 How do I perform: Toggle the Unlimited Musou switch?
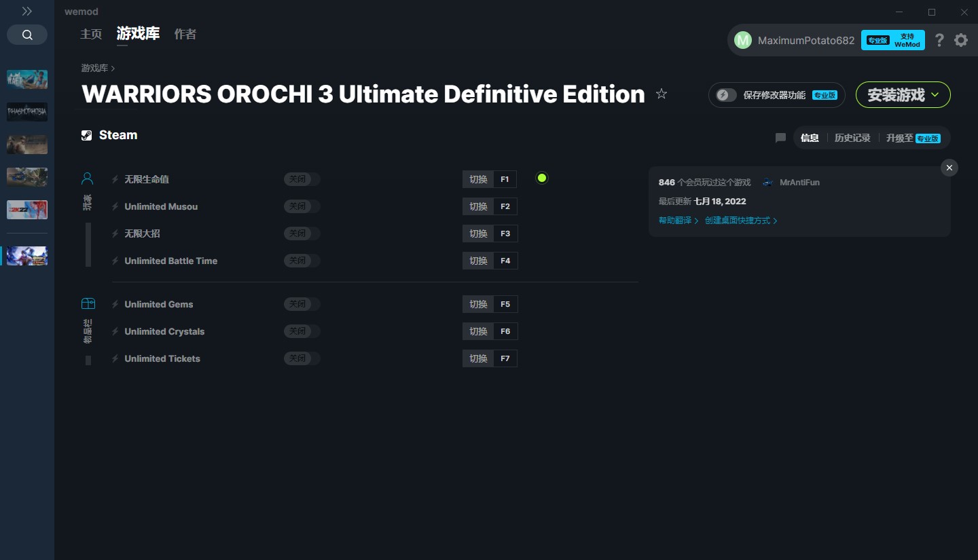302,206
